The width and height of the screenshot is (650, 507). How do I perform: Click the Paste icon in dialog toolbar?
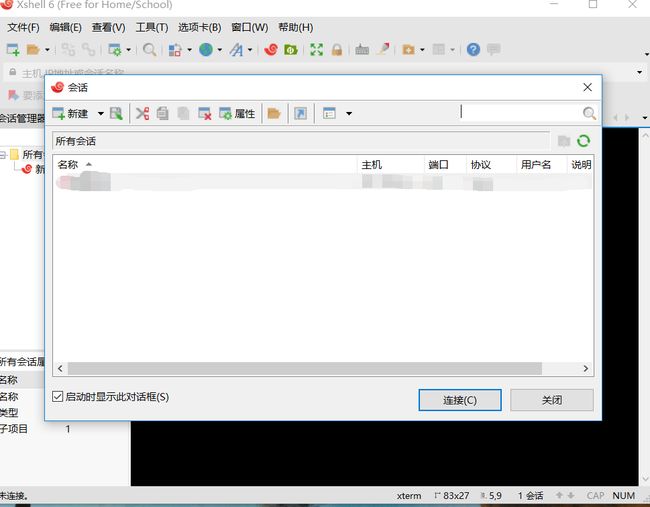[183, 113]
